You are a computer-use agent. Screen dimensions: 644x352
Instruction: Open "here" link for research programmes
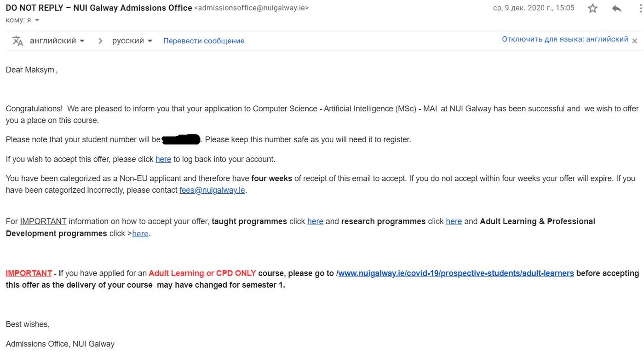[454, 221]
